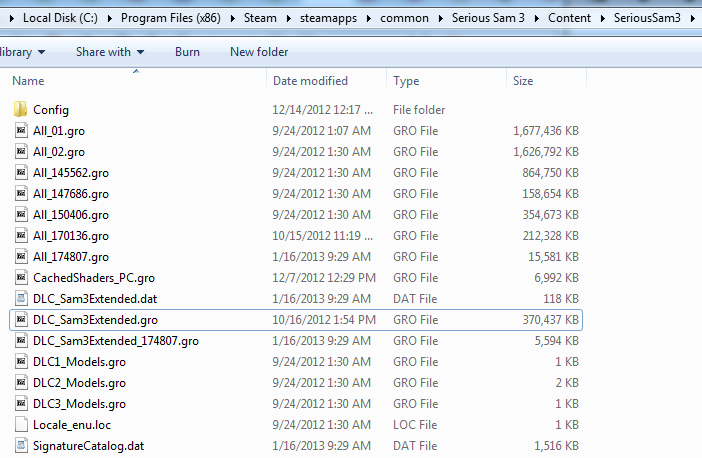Sort files by the Name column header
This screenshot has width=702, height=458.
(28, 81)
